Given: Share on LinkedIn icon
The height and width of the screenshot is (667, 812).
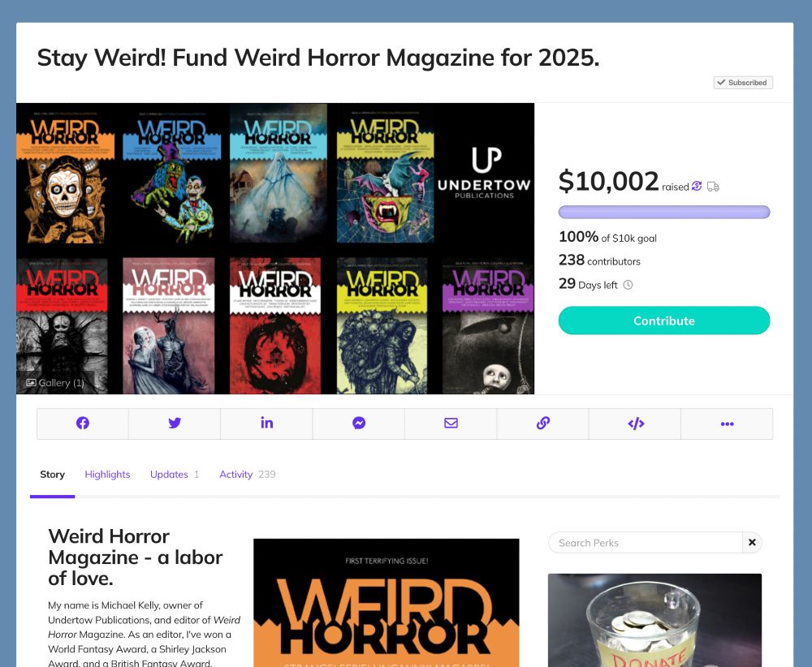Looking at the screenshot, I should [x=266, y=424].
